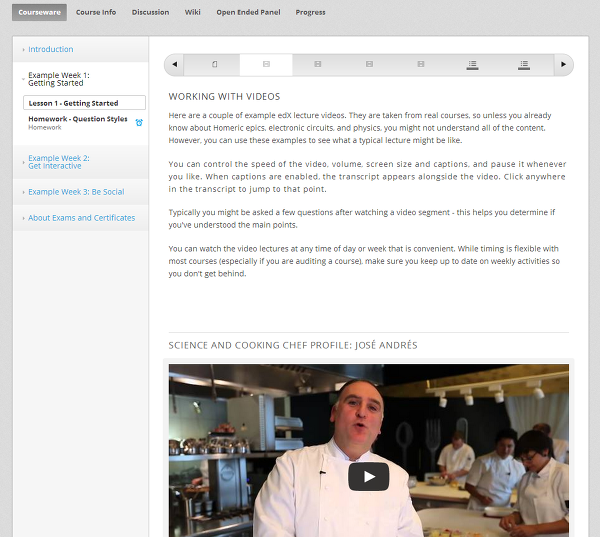This screenshot has height=537, width=600.
Task: Click Science and Cooking Chef Profile heading
Action: pyautogui.click(x=293, y=345)
